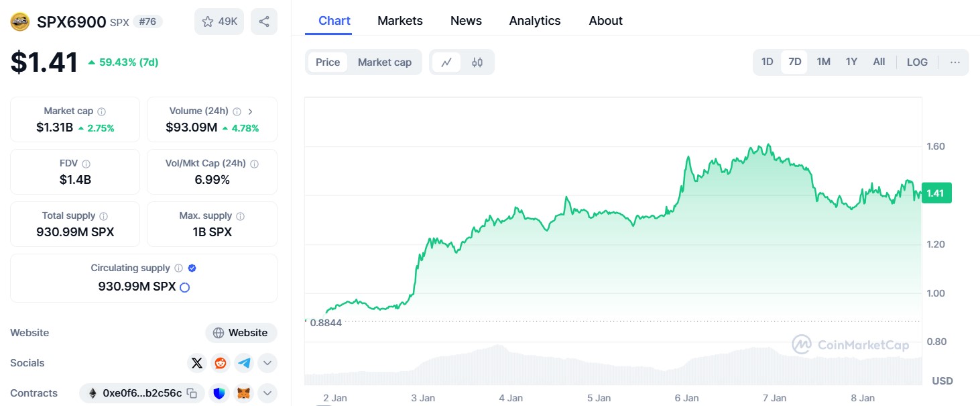Open the Telegram social link
Image resolution: width=980 pixels, height=406 pixels.
pyautogui.click(x=244, y=363)
